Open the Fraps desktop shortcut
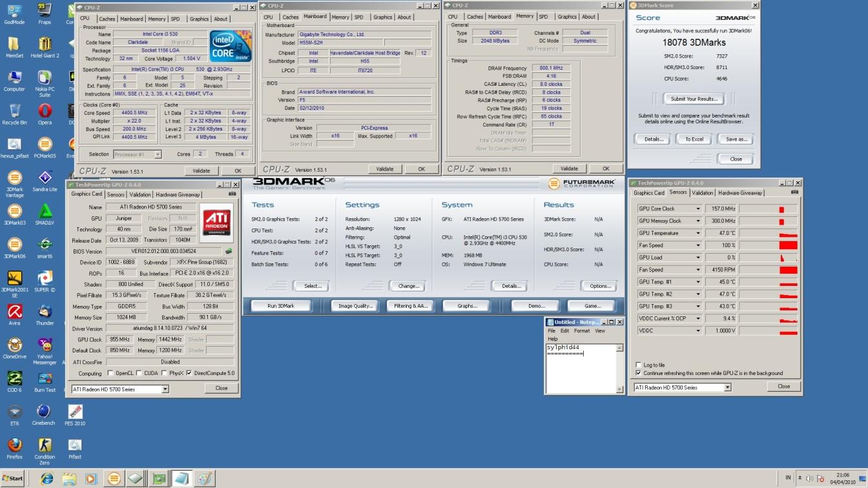The image size is (868, 488). 45,13
